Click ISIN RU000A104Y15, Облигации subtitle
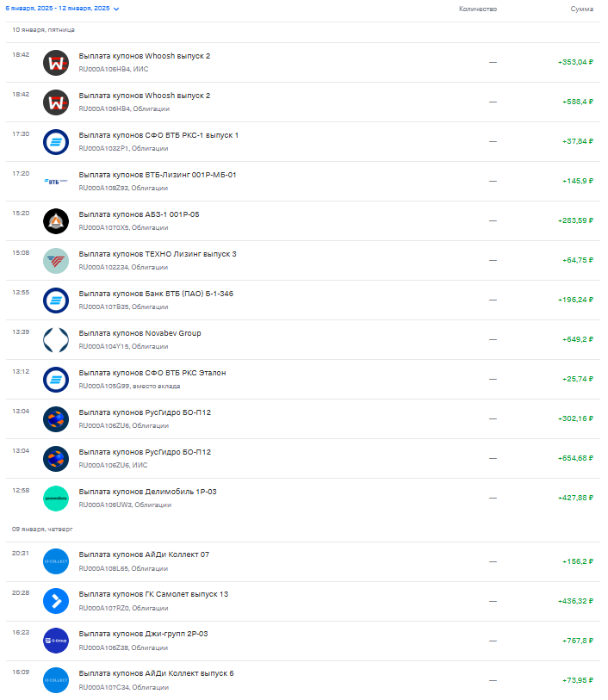 (x=124, y=346)
